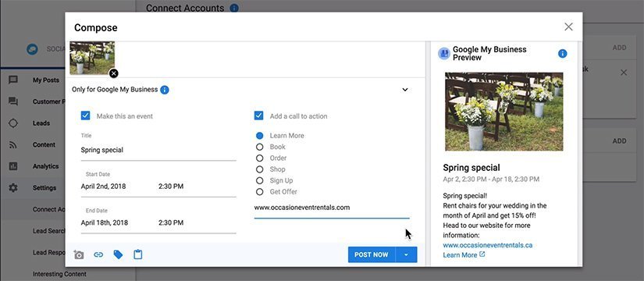The image size is (644, 281).
Task: Click the Analytics chart icon in sidebar
Action: (13, 166)
